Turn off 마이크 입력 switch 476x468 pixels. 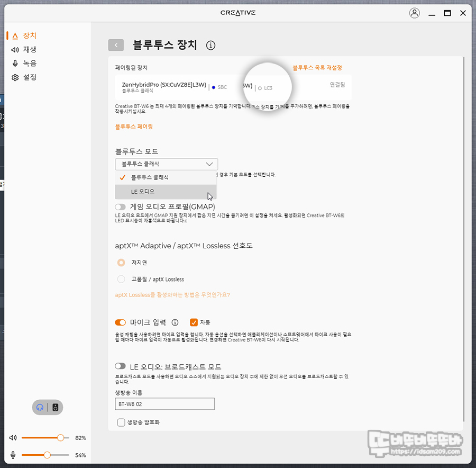[120, 322]
